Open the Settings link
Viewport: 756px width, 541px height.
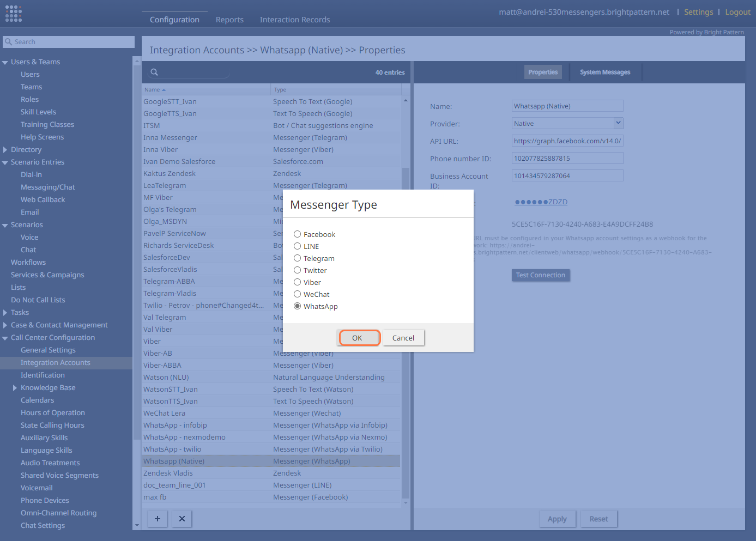pos(698,12)
